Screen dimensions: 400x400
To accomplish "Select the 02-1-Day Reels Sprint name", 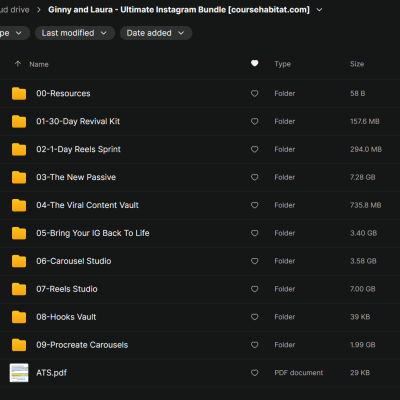I will point(78,149).
